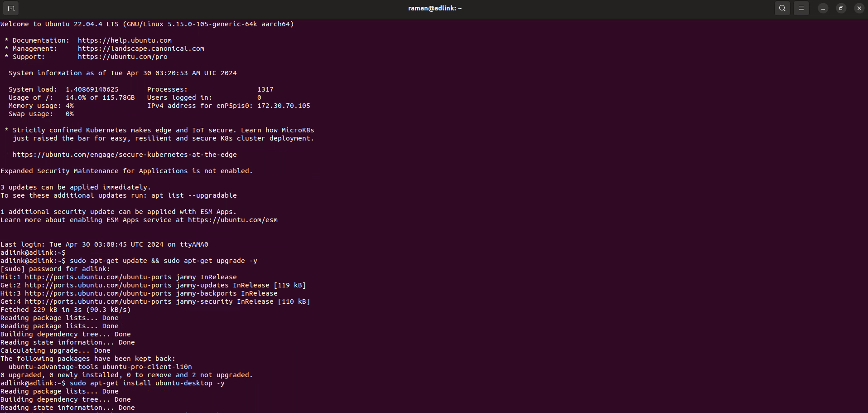
Task: Click the Swap usage 0% text
Action: 41,114
